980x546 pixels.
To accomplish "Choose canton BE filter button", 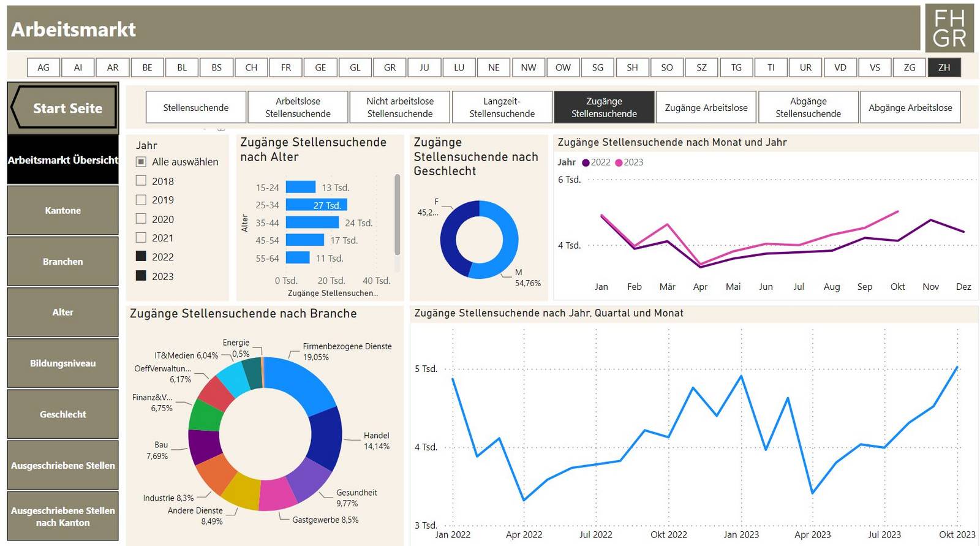I will 147,67.
